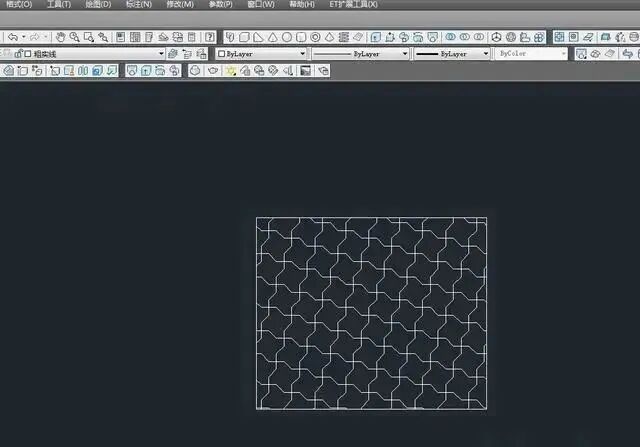This screenshot has height=447, width=640.
Task: Select the Sphere solid tool
Action: click(287, 37)
